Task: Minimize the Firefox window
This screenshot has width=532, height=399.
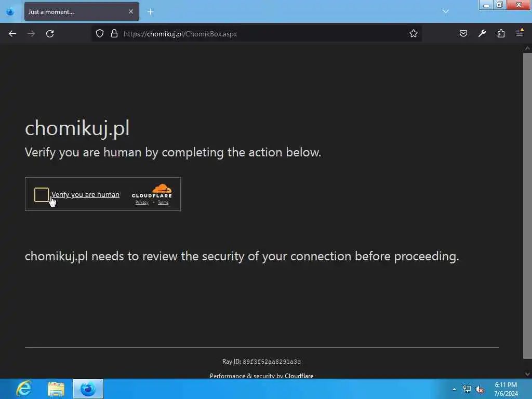Action: [486, 5]
